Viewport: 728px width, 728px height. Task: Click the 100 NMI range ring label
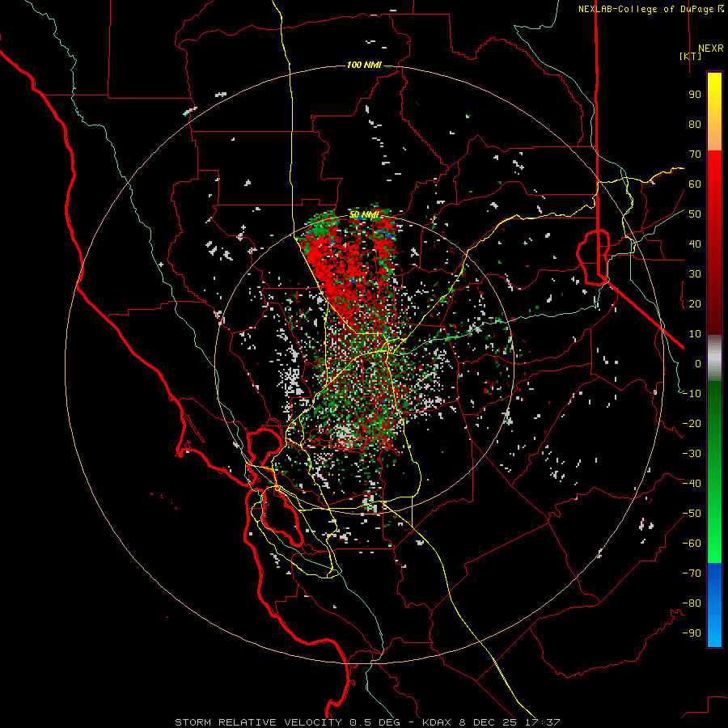pyautogui.click(x=364, y=65)
